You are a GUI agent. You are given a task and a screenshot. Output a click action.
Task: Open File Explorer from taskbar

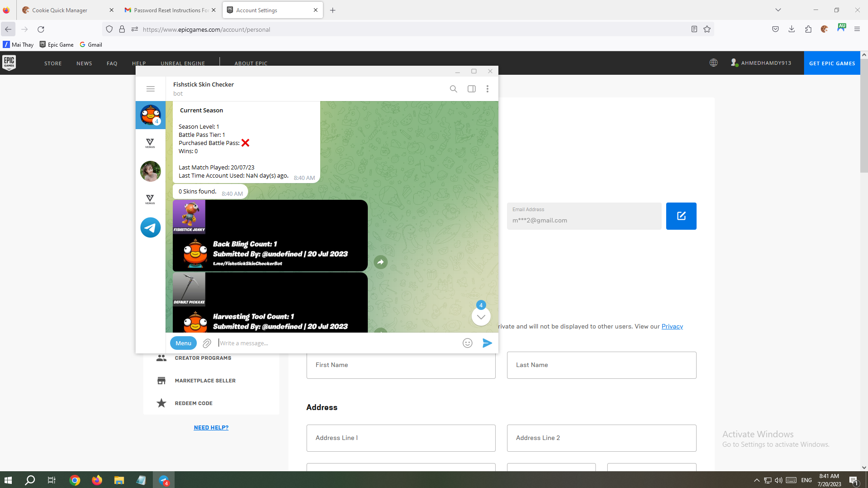pos(119,480)
